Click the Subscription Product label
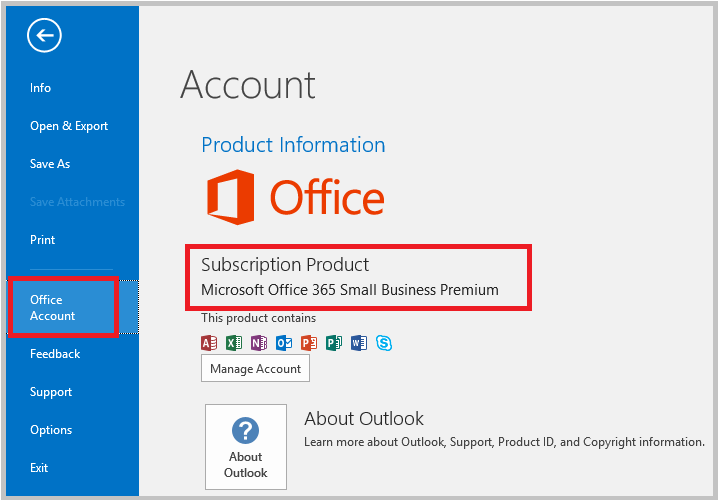718x500 pixels. coord(285,265)
